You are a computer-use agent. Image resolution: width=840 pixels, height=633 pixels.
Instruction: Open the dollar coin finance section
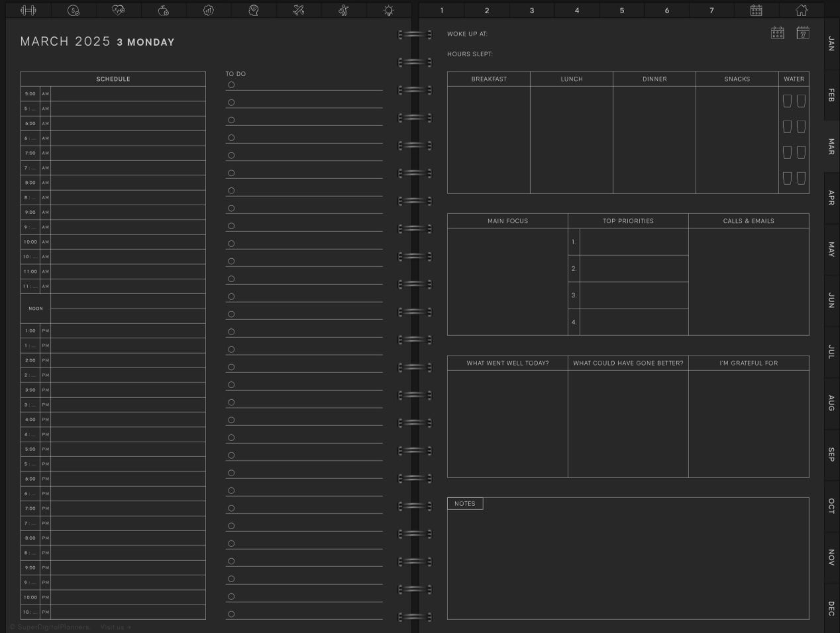[74, 11]
